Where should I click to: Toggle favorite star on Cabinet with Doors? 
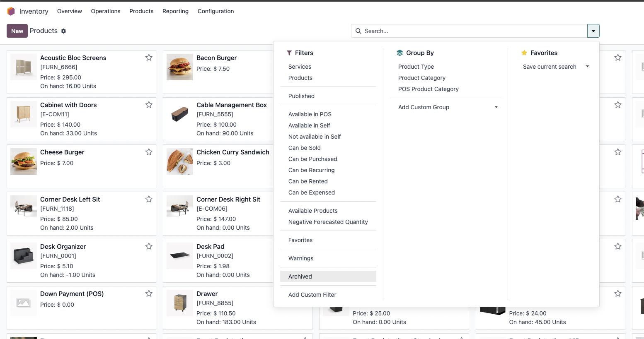click(x=149, y=105)
